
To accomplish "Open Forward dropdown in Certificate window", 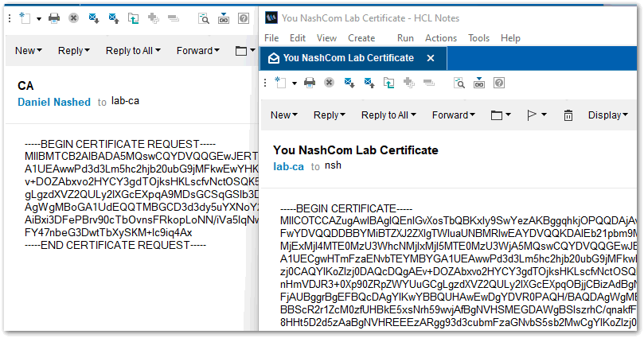I will (x=454, y=115).
